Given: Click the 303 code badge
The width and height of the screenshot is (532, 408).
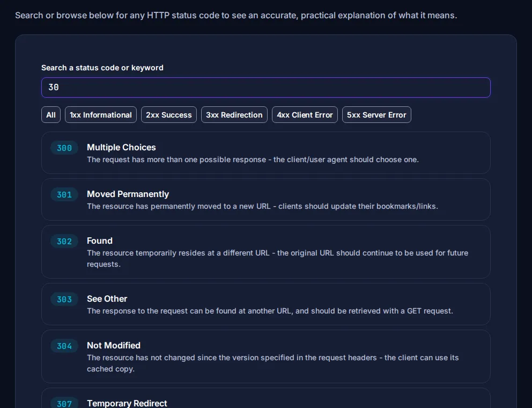Looking at the screenshot, I should [x=64, y=300].
